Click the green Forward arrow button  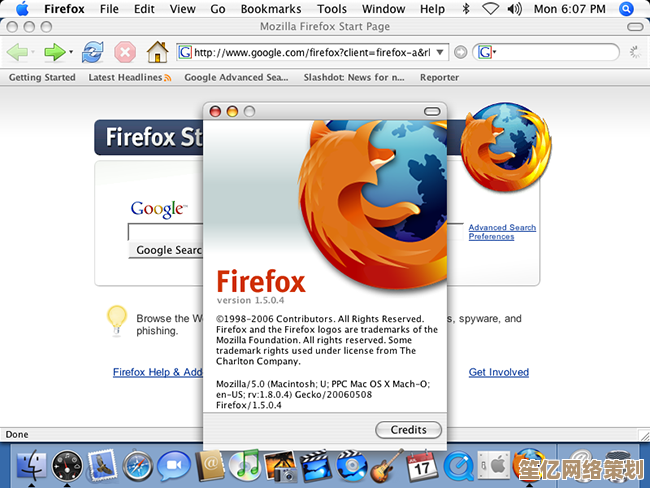[54, 52]
